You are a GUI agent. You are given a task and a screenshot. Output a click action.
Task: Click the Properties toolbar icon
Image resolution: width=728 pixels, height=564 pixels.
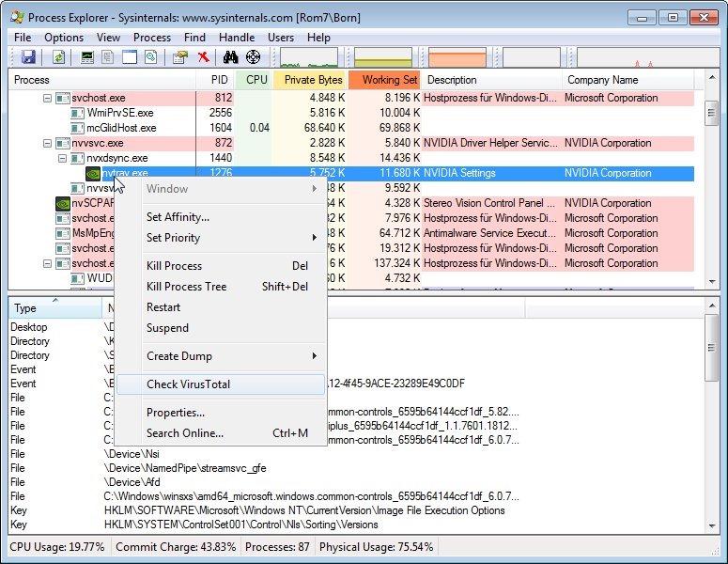click(180, 57)
